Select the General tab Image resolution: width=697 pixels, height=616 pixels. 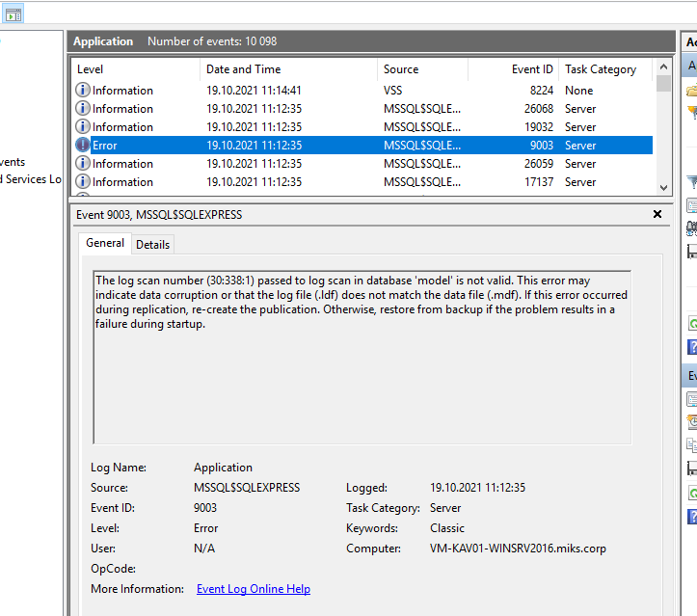pos(105,244)
